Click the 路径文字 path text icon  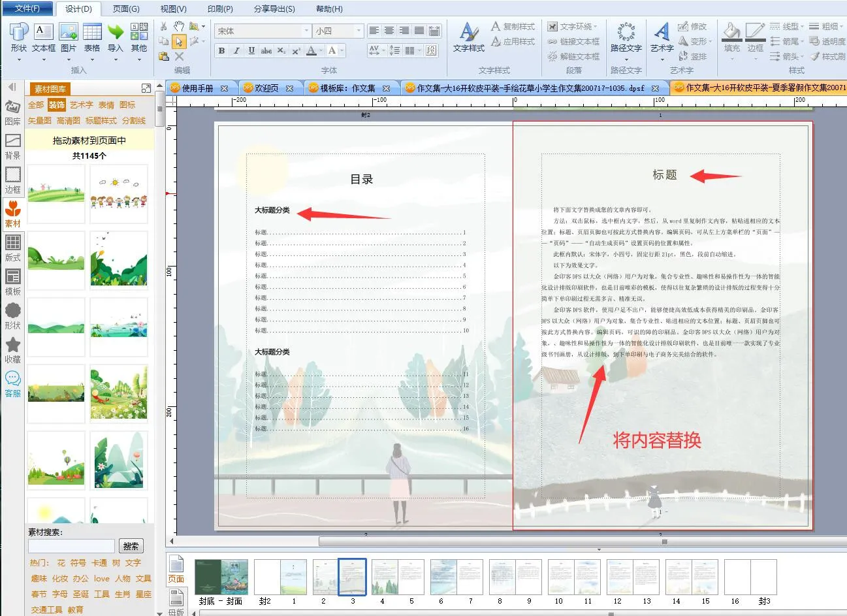(626, 37)
